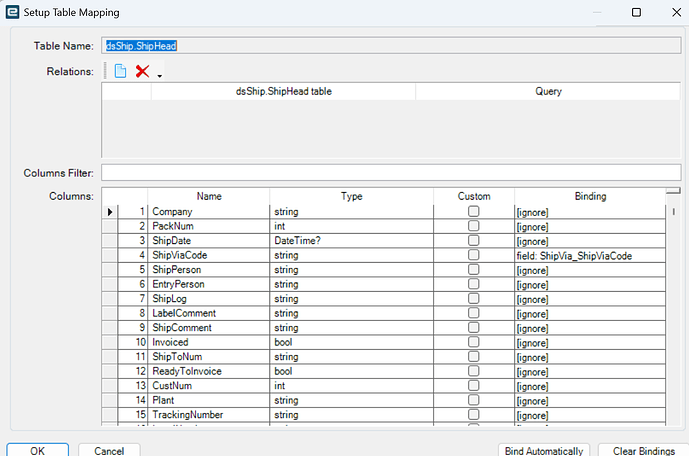Toggle the Custom checkbox for LabelComment
Viewport: 689px width, 456px height.
(473, 313)
